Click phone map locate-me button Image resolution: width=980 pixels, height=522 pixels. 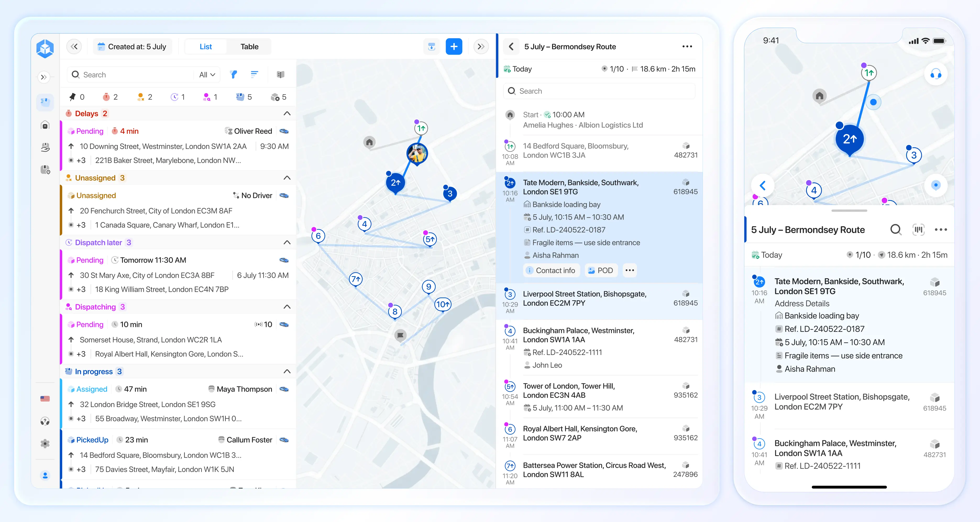[x=935, y=185]
